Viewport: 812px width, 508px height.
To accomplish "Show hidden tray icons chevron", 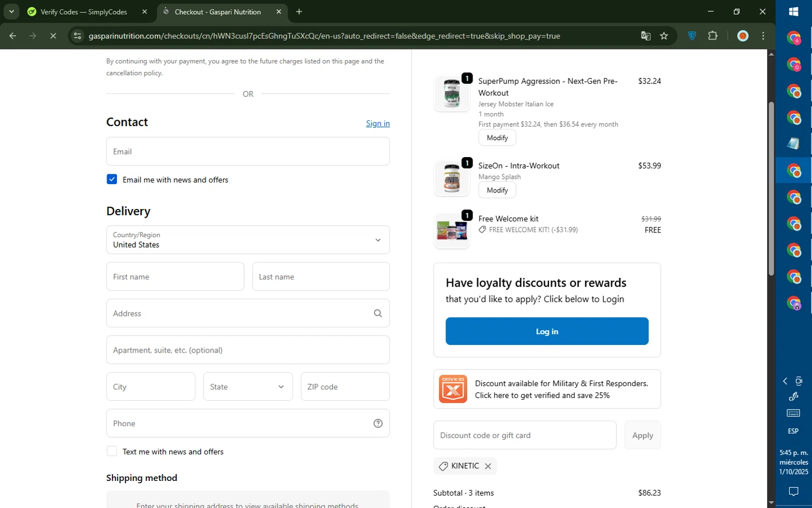I will pos(785,381).
